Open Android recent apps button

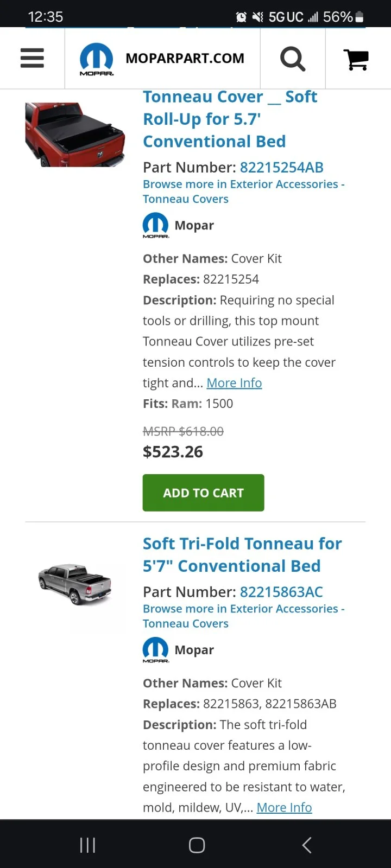[87, 845]
